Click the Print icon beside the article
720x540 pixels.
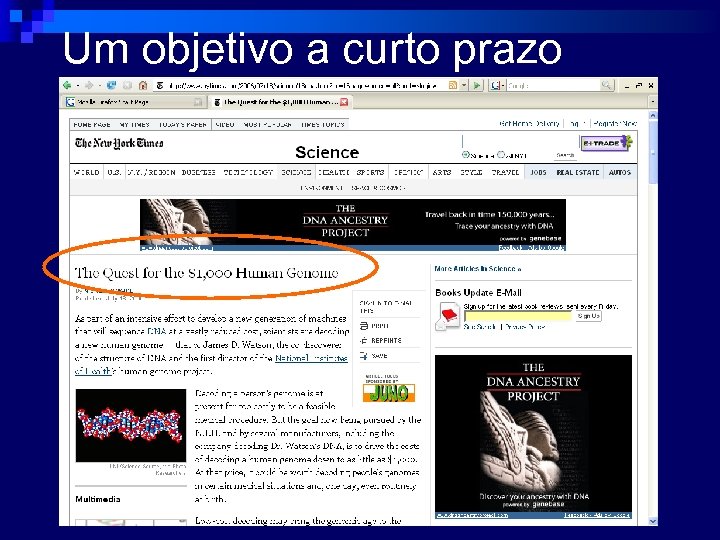pos(364,326)
